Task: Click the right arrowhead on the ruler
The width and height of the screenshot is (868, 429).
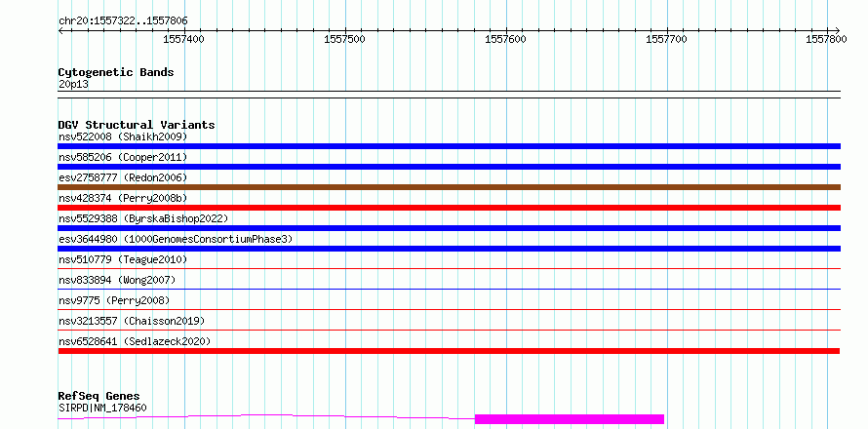Action: pos(837,30)
